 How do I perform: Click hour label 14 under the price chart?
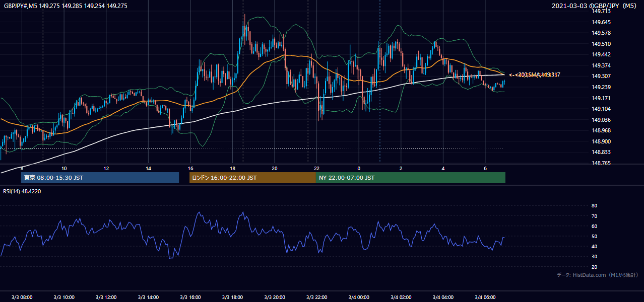click(x=148, y=168)
